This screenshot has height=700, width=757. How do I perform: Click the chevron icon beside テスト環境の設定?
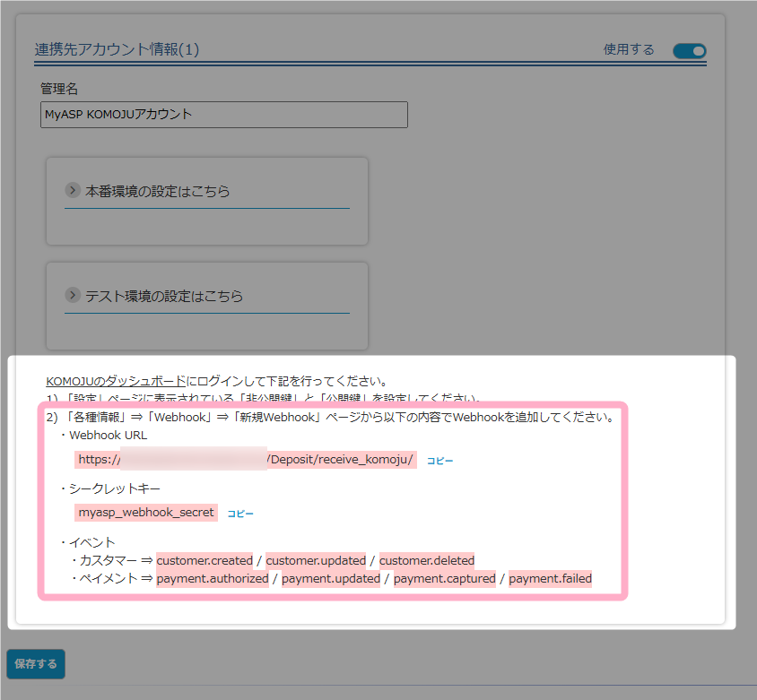pyautogui.click(x=73, y=296)
